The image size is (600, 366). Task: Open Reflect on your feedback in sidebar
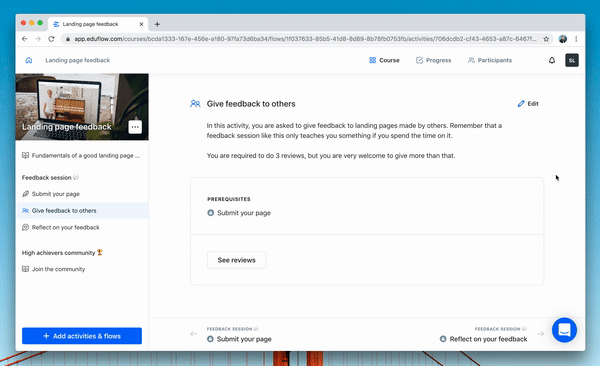tap(82, 227)
